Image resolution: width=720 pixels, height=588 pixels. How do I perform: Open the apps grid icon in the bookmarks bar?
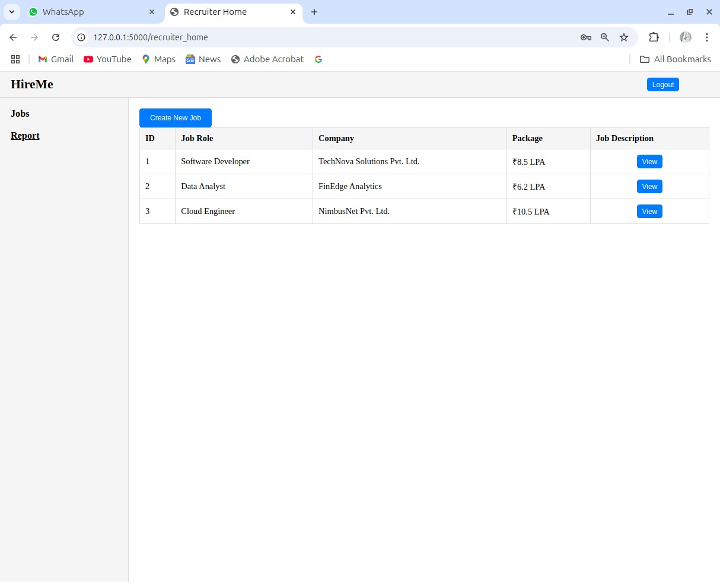pos(15,59)
